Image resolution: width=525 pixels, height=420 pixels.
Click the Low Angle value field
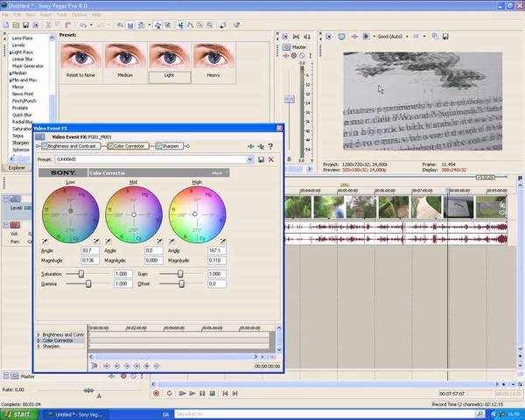tap(90, 250)
